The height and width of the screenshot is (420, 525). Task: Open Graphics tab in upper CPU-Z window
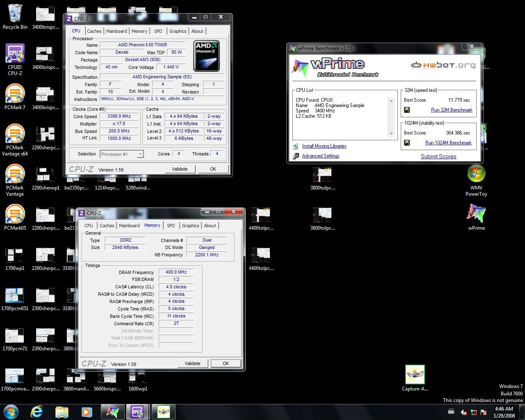pyautogui.click(x=178, y=31)
